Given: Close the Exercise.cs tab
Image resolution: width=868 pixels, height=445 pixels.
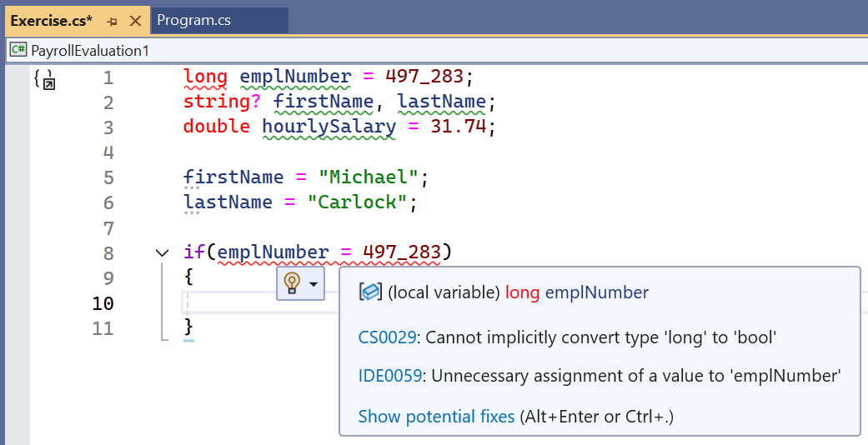Looking at the screenshot, I should pyautogui.click(x=136, y=22).
